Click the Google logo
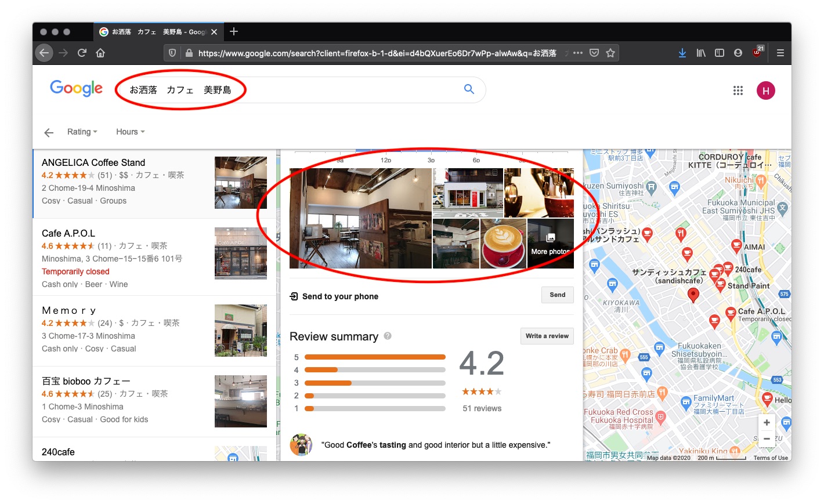The height and width of the screenshot is (504, 824). (x=76, y=89)
